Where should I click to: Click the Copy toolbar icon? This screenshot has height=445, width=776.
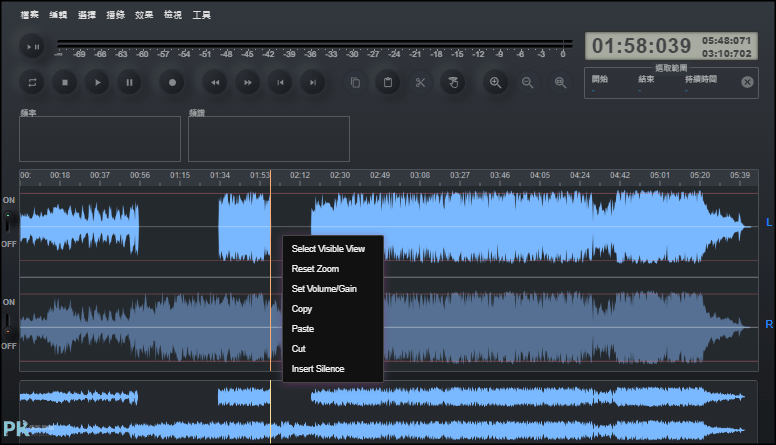click(355, 83)
